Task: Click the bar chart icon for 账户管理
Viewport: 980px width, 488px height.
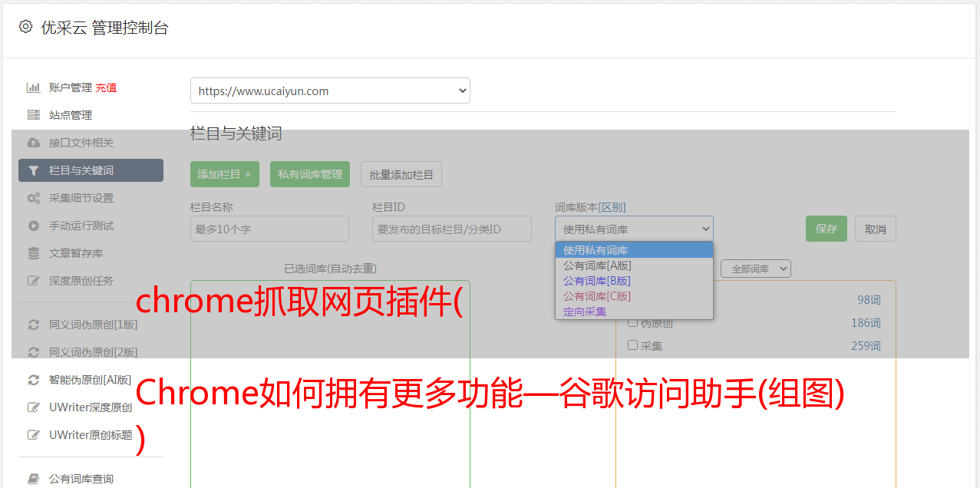Action: [x=33, y=87]
